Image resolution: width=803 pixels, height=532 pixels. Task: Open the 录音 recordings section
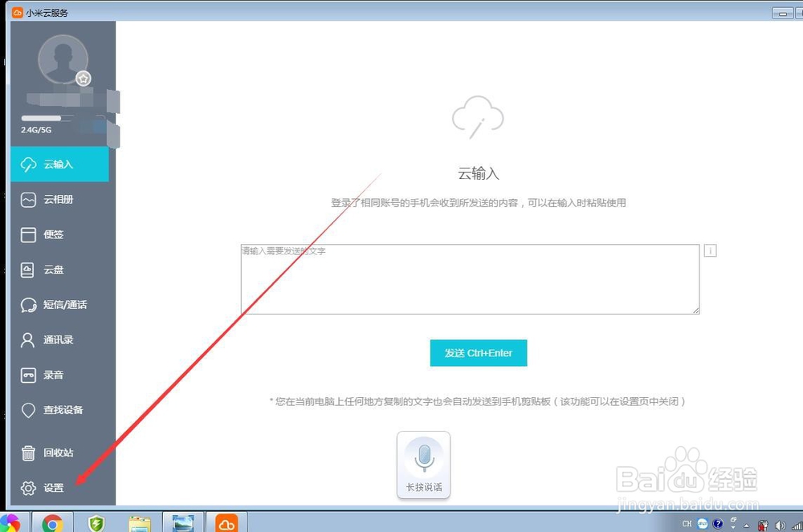click(x=59, y=375)
